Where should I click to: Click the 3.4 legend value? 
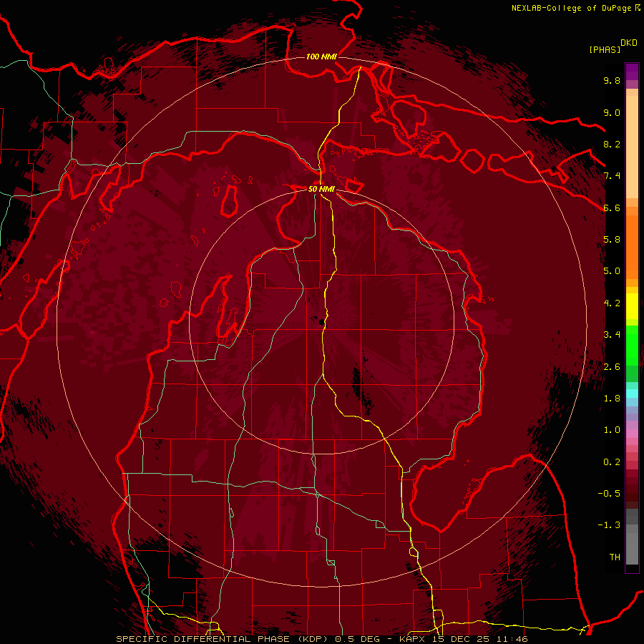pos(612,335)
